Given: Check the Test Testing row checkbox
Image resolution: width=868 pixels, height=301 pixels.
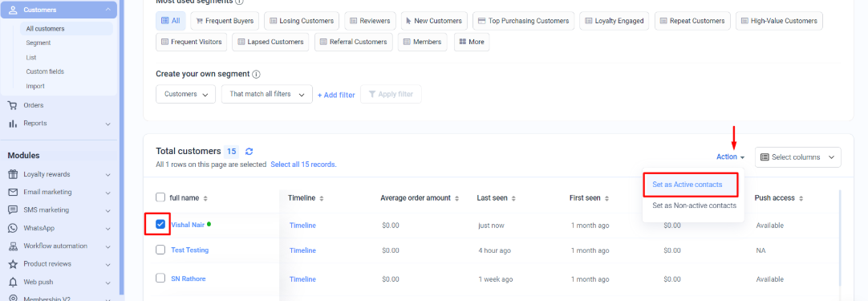Looking at the screenshot, I should click(x=160, y=250).
